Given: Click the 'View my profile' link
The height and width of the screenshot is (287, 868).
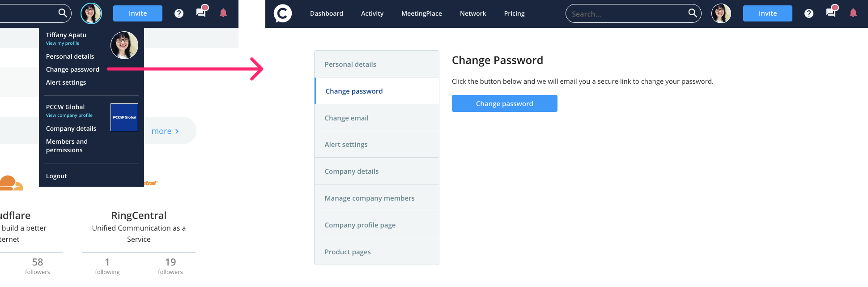Looking at the screenshot, I should [63, 43].
